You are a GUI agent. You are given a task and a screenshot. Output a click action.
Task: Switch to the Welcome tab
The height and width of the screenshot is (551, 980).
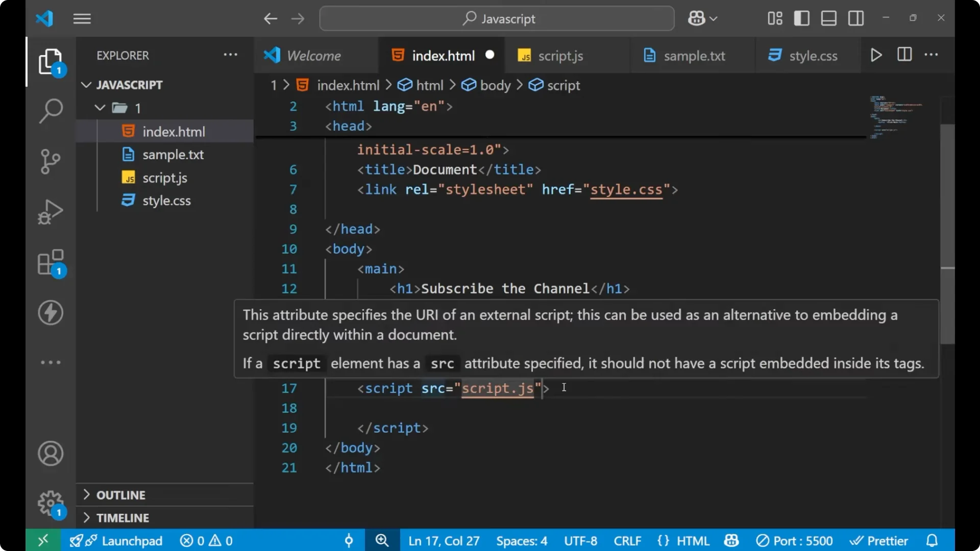coord(313,55)
